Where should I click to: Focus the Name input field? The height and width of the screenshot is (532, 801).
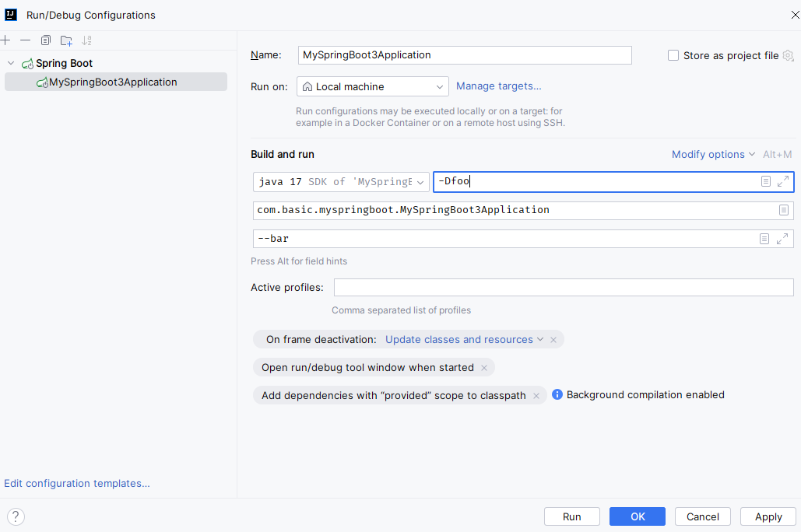(x=465, y=55)
